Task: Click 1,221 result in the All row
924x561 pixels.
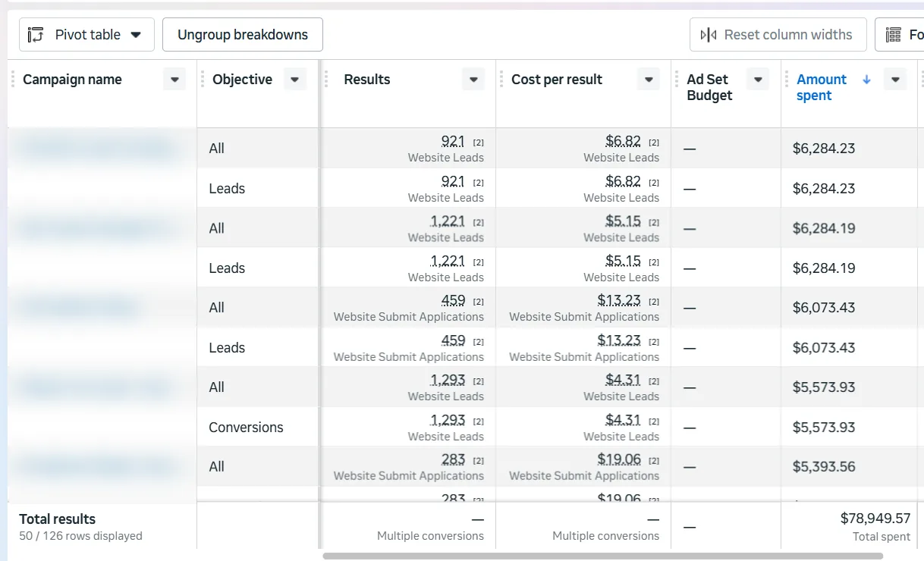Action: (448, 221)
